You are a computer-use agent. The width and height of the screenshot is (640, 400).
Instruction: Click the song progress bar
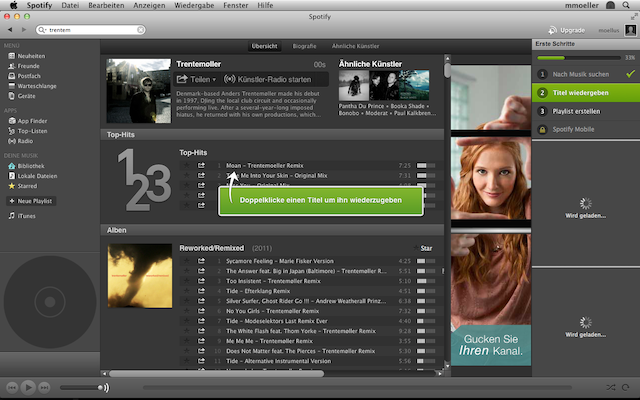click(x=357, y=387)
